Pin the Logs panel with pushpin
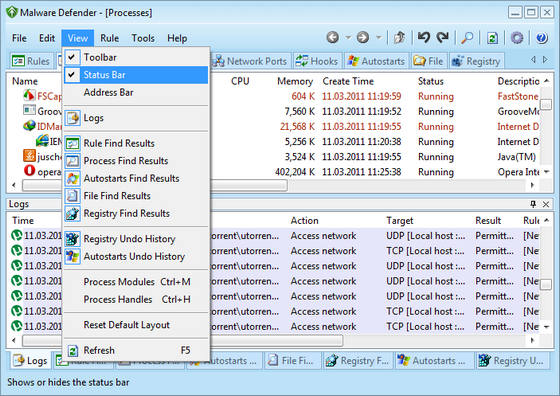The width and height of the screenshot is (560, 396). click(x=533, y=204)
